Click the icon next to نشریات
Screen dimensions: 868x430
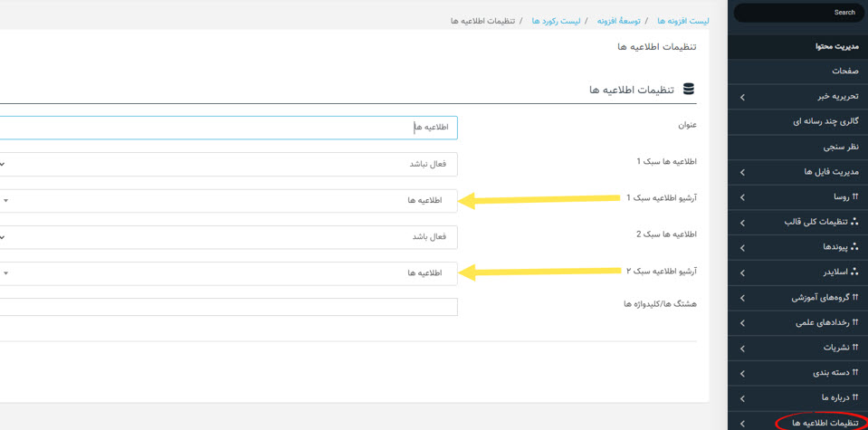click(855, 348)
